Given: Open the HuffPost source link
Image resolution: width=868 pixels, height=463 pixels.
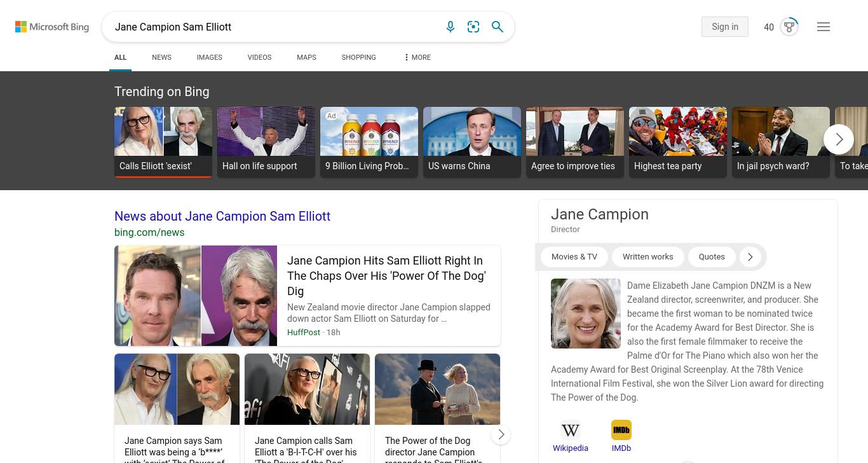Looking at the screenshot, I should tap(304, 332).
